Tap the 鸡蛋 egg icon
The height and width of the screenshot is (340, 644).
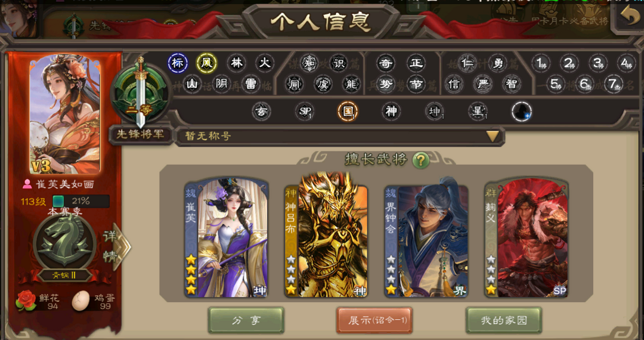click(80, 301)
